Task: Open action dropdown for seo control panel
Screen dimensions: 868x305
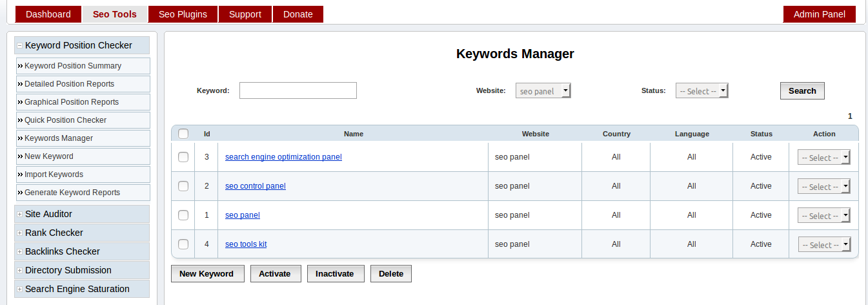Action: coord(824,187)
